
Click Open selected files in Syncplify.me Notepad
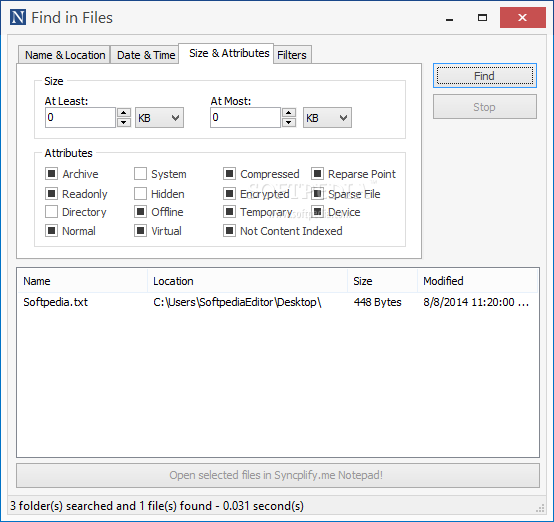point(278,475)
